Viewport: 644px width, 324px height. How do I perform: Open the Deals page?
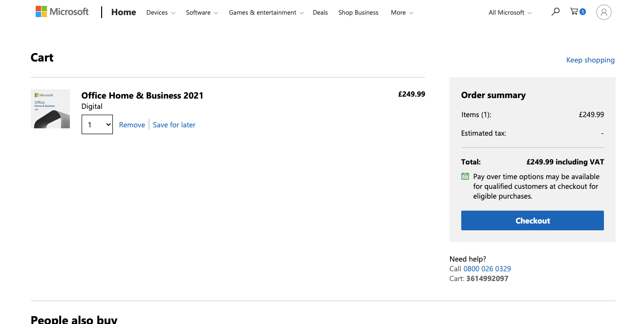[x=320, y=13]
